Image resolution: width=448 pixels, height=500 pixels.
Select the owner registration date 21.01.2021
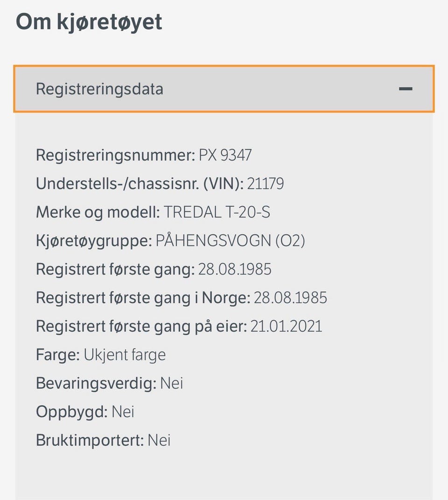286,326
